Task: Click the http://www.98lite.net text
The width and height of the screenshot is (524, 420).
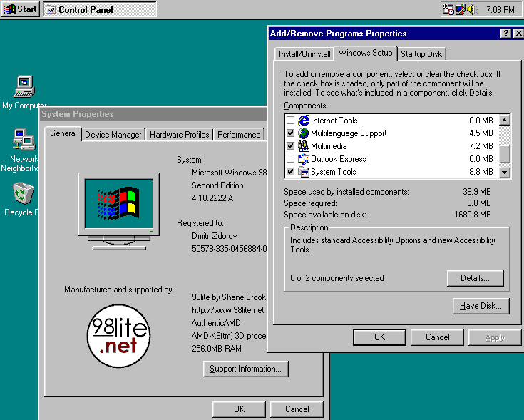Action: (228, 310)
